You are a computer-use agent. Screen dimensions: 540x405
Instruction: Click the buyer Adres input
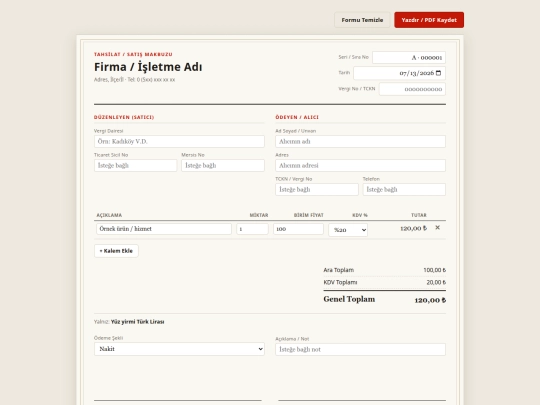click(x=360, y=166)
